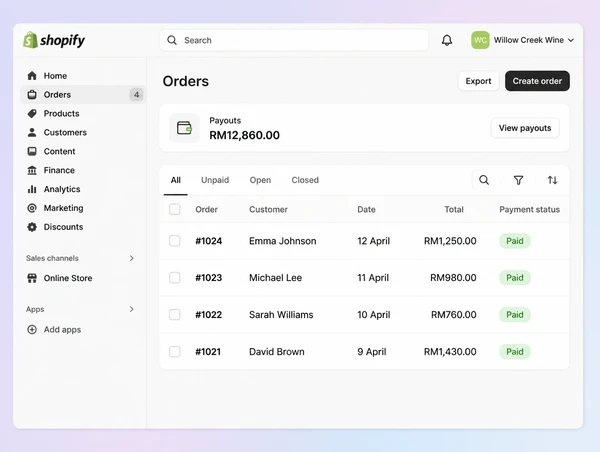The width and height of the screenshot is (600, 452).
Task: Click the RM1,430.00 total
Action: (450, 351)
